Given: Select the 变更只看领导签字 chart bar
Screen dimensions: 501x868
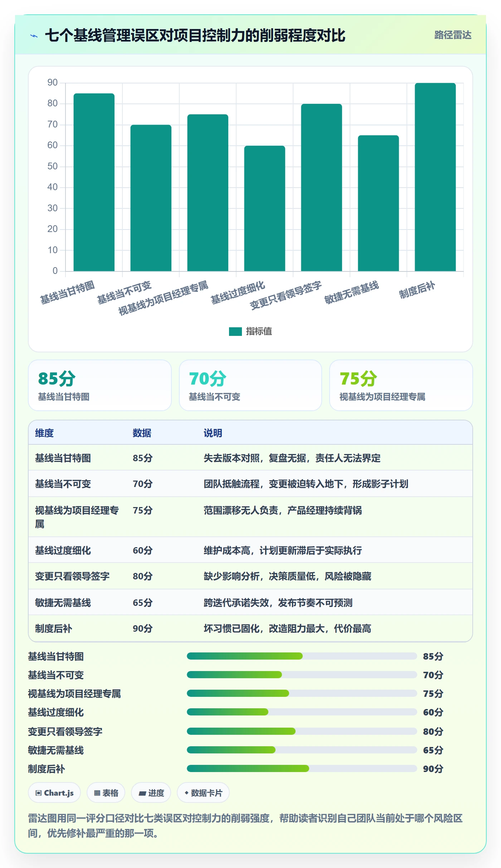Looking at the screenshot, I should (x=321, y=188).
